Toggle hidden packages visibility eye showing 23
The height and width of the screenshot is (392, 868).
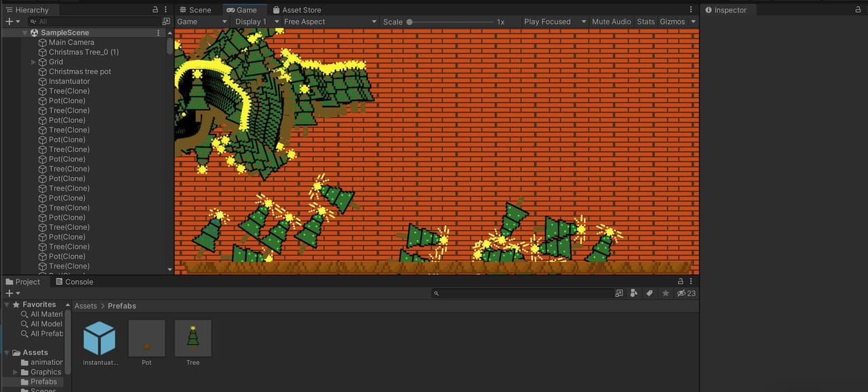point(686,293)
